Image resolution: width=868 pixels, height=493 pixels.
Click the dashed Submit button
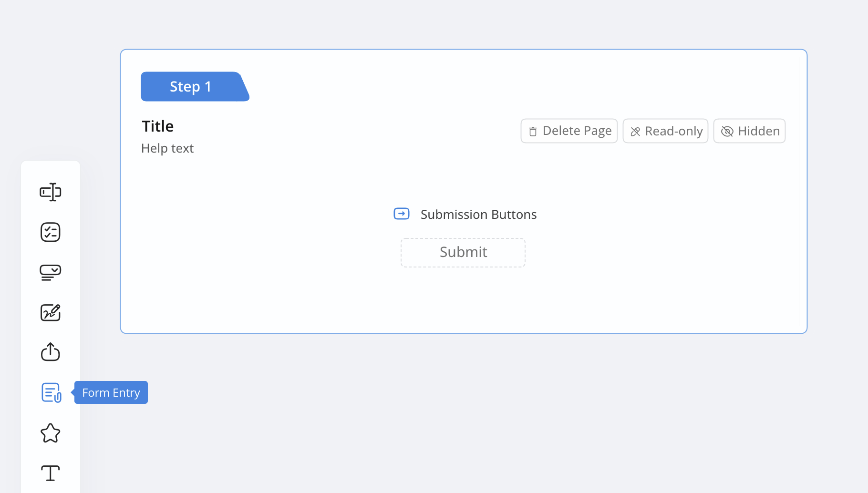coord(463,252)
